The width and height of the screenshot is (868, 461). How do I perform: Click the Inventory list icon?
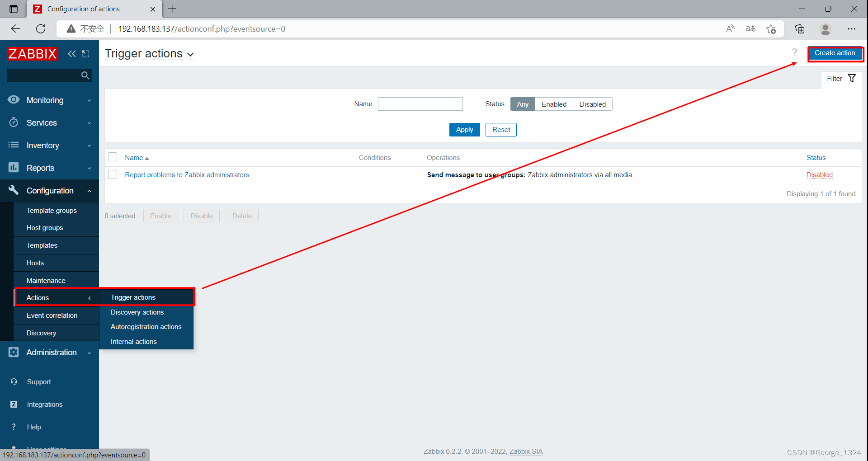click(x=14, y=145)
